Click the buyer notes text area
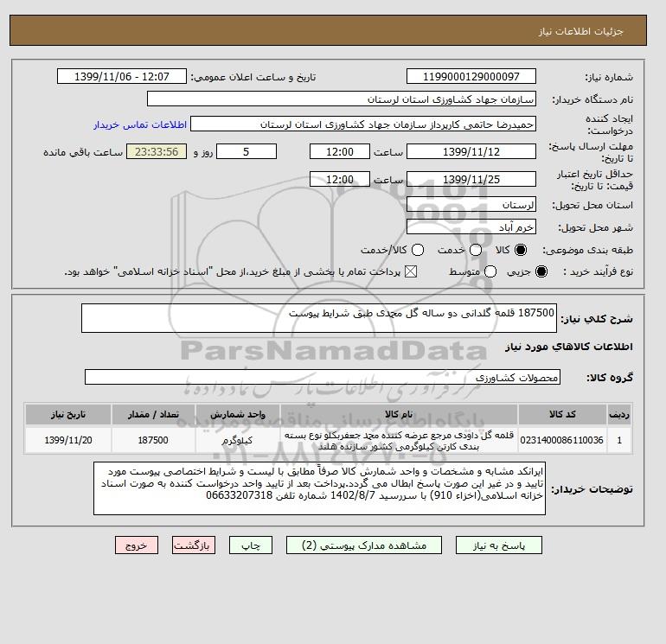Image resolution: width=666 pixels, height=644 pixels. click(x=319, y=488)
